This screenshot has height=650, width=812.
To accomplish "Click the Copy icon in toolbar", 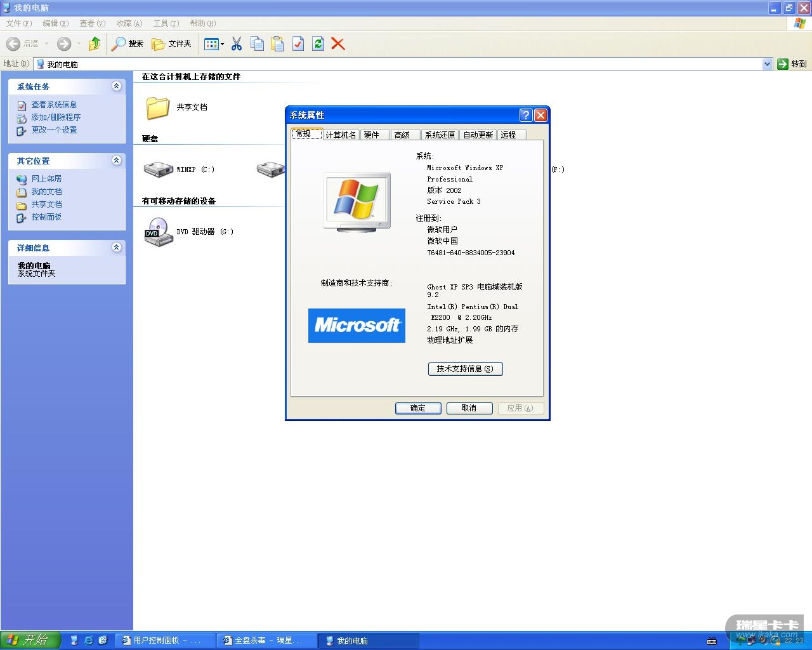I will coord(257,44).
